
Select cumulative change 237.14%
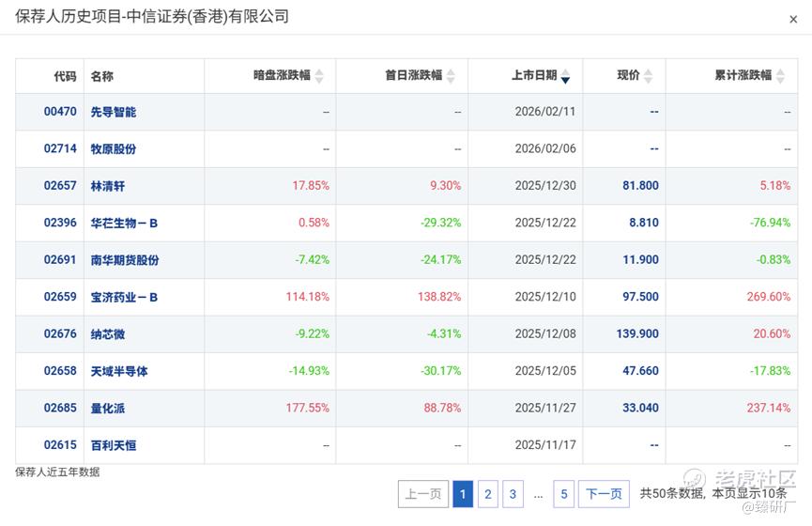click(x=769, y=408)
